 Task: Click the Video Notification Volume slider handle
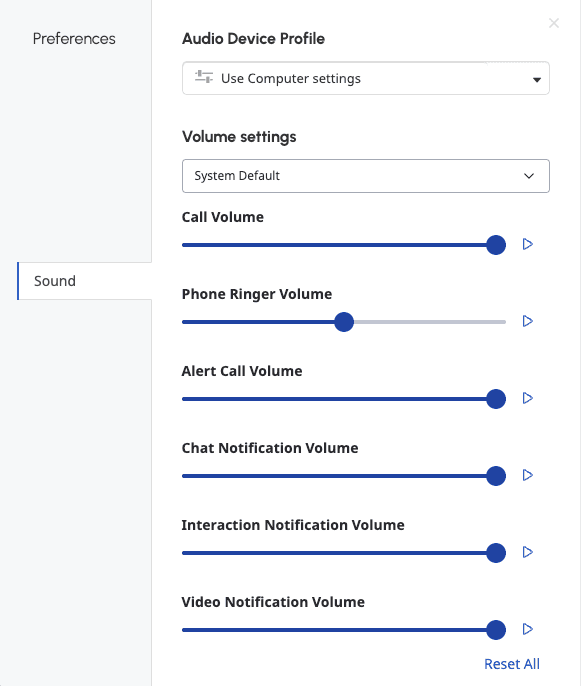(x=496, y=630)
